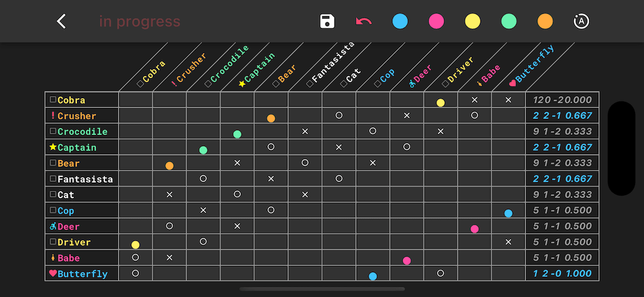Click the heart icon next to Butterfly row
The height and width of the screenshot is (297, 644).
pos(52,273)
